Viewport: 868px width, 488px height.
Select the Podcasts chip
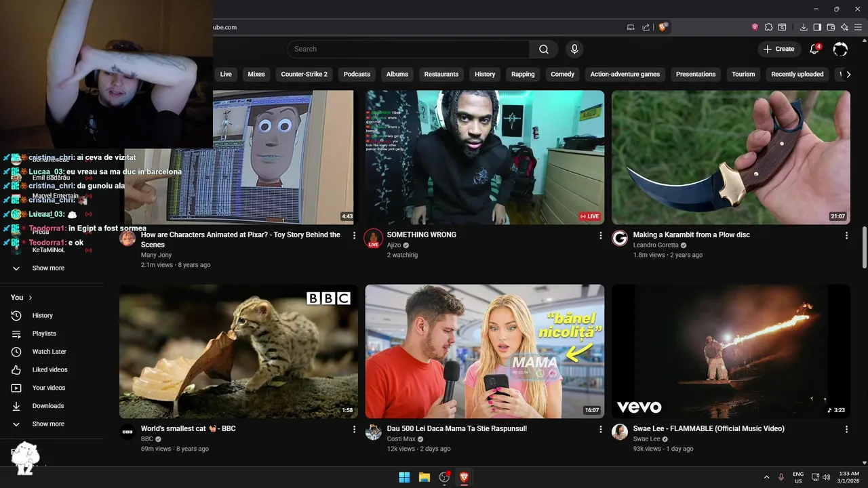pyautogui.click(x=357, y=75)
